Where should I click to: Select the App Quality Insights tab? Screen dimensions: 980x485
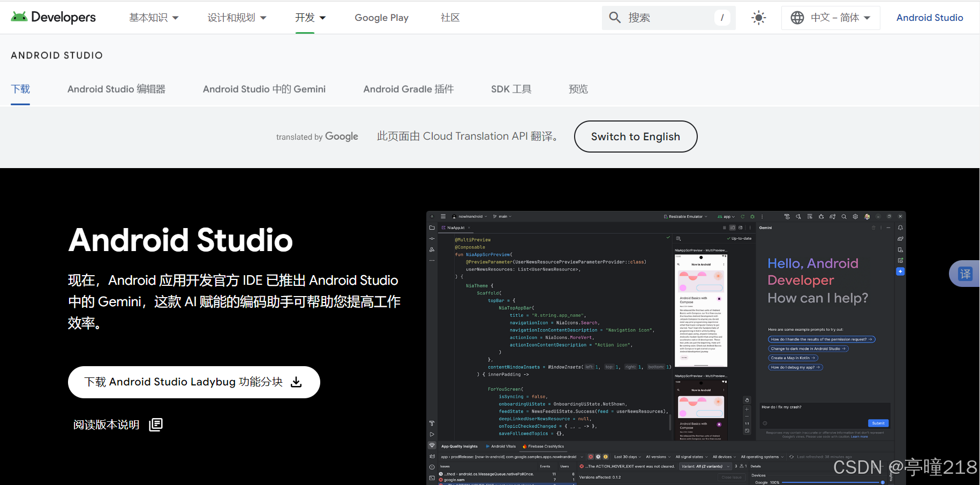tap(459, 446)
